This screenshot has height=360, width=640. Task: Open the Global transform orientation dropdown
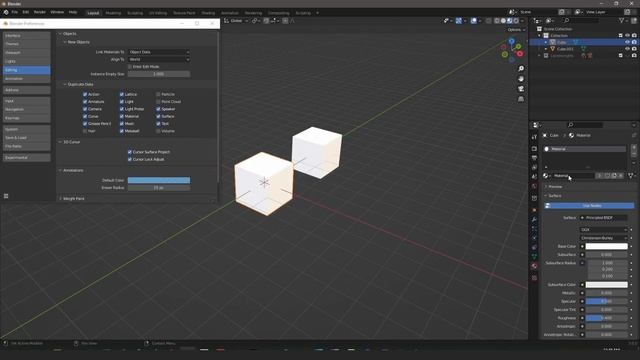point(236,21)
